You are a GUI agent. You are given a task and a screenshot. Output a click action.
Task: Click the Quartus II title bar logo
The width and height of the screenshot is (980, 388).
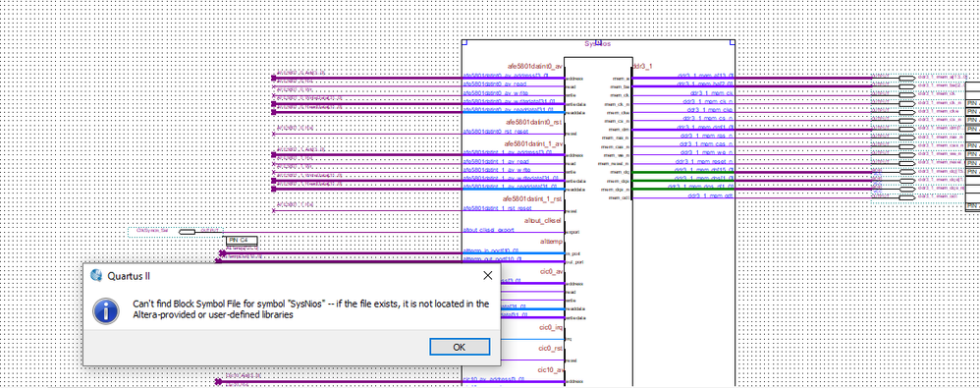pyautogui.click(x=96, y=276)
